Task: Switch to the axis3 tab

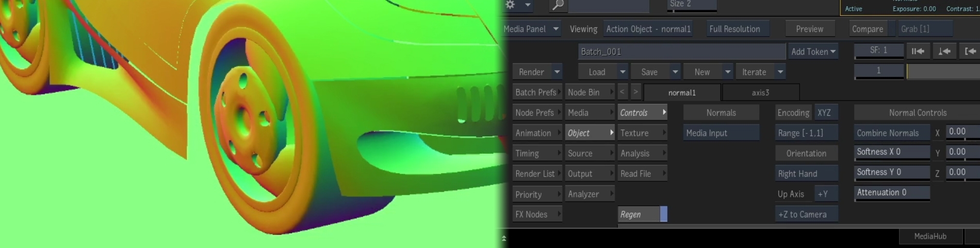Action: pos(761,92)
